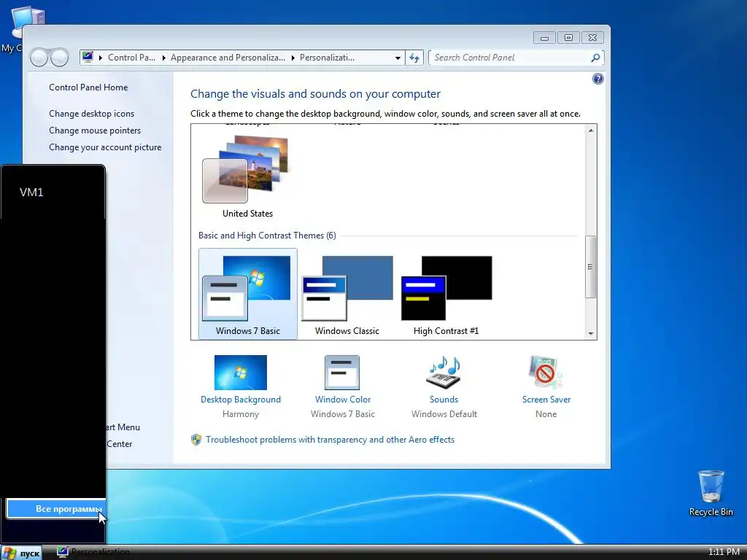Click the Desktop Background text link
The width and height of the screenshot is (747, 560).
(241, 400)
